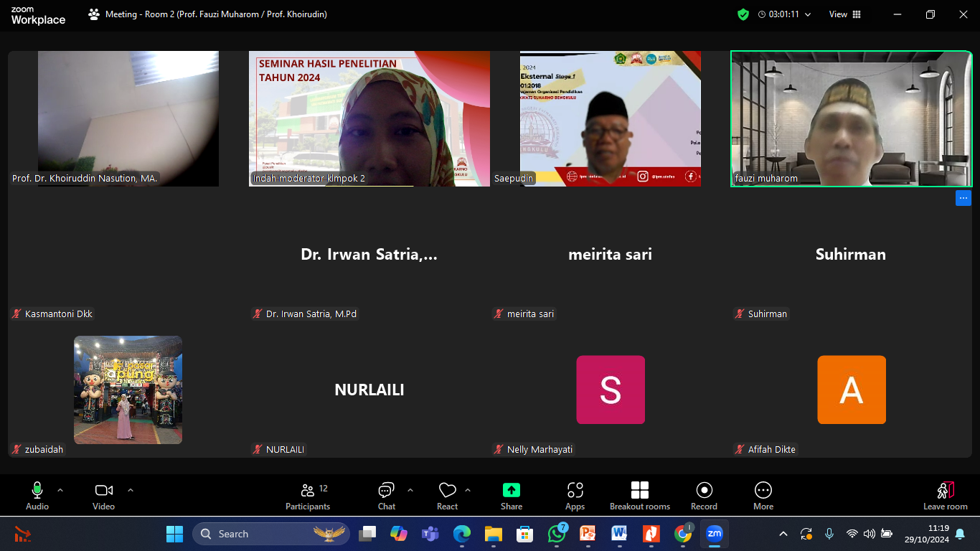Open the Apps menu
980x551 pixels.
[x=575, y=496]
